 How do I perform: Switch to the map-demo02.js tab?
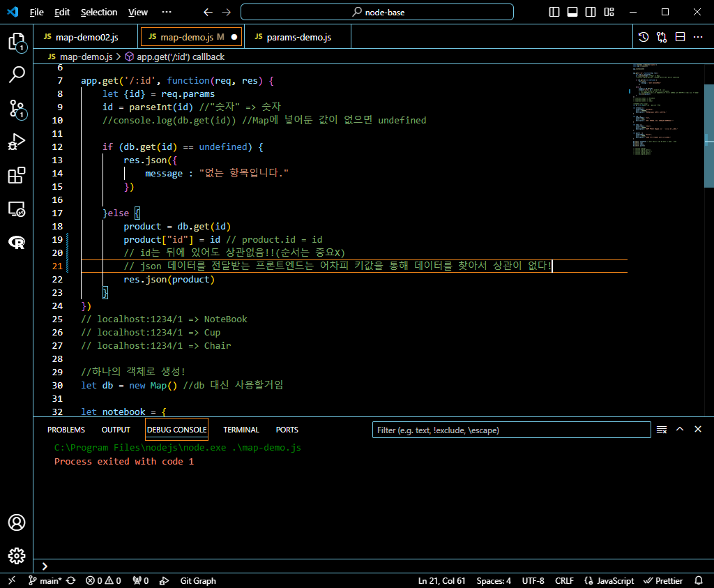click(x=85, y=37)
